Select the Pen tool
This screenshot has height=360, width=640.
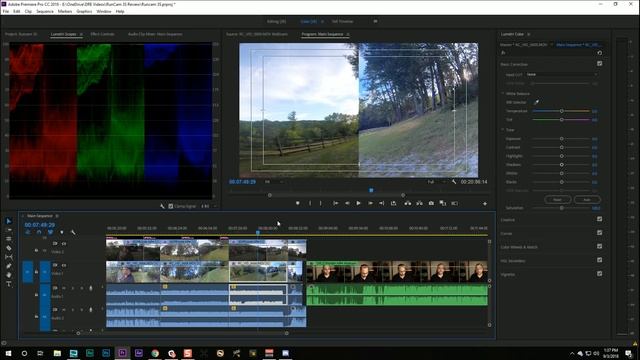tap(9, 266)
